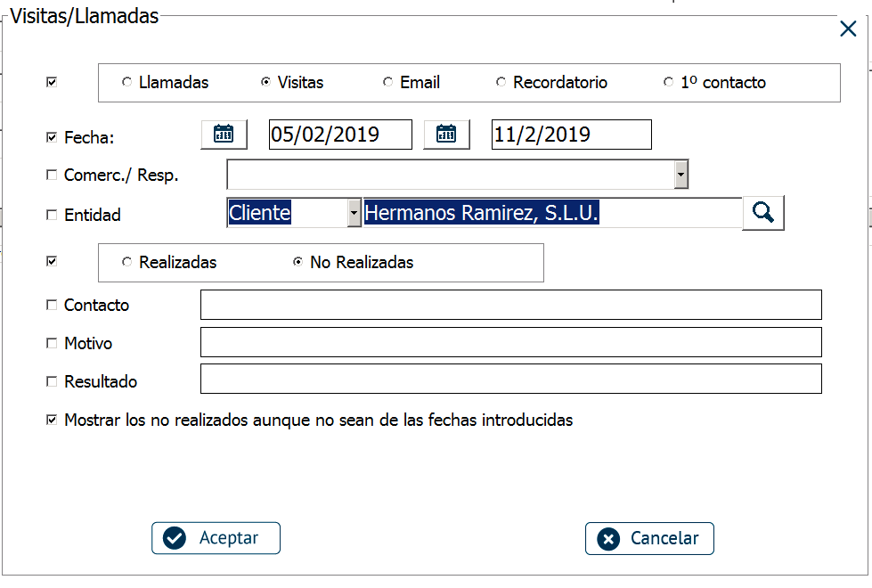Enable the Entidad filter checkbox

coord(52,215)
